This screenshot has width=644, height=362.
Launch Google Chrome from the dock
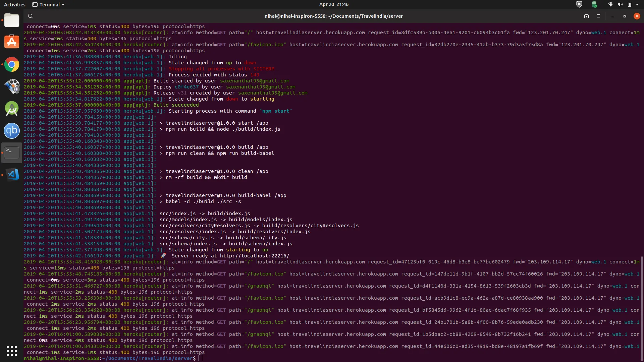point(12,65)
